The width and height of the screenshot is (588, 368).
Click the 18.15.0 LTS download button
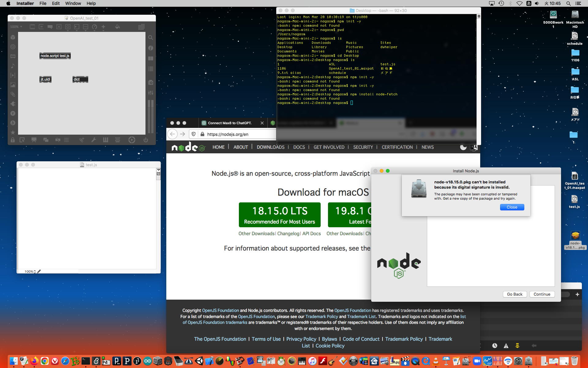pyautogui.click(x=279, y=215)
